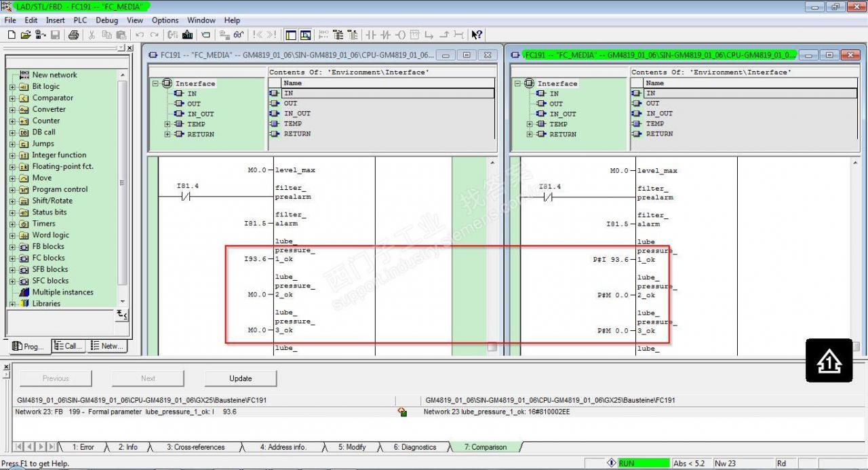Switch to the 4: Address info. tab
This screenshot has width=868, height=470.
pyautogui.click(x=283, y=447)
